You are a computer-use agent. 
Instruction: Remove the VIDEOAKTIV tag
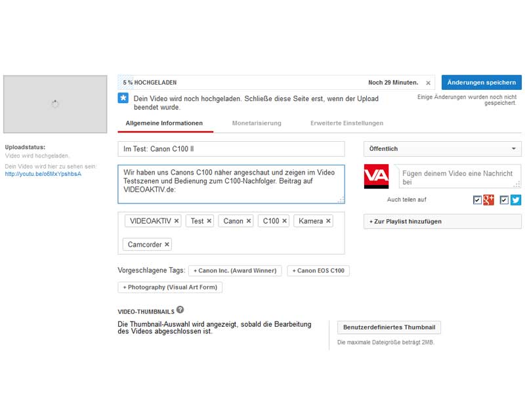pyautogui.click(x=177, y=221)
